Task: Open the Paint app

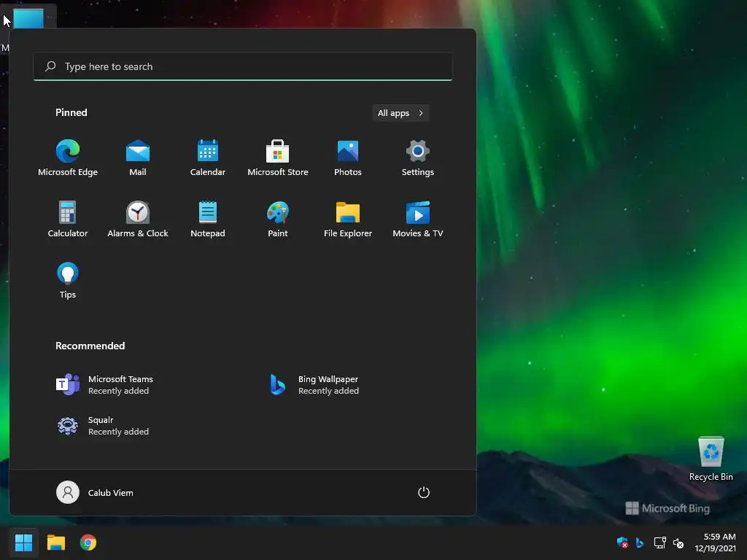Action: [x=278, y=219]
